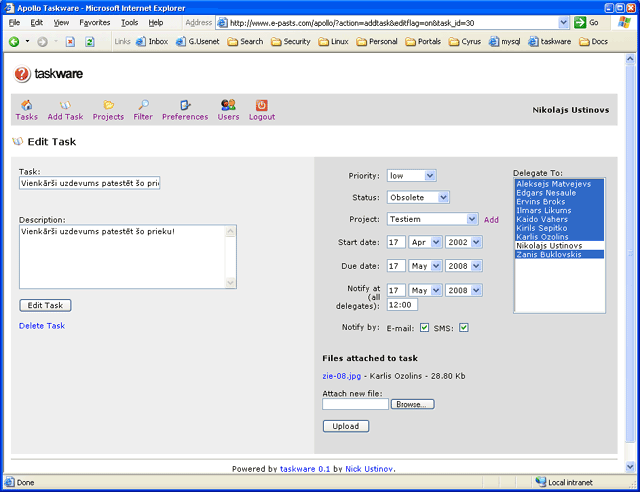Select Zanis Buklovskis in delegate list
This screenshot has width=640, height=492.
point(559,254)
